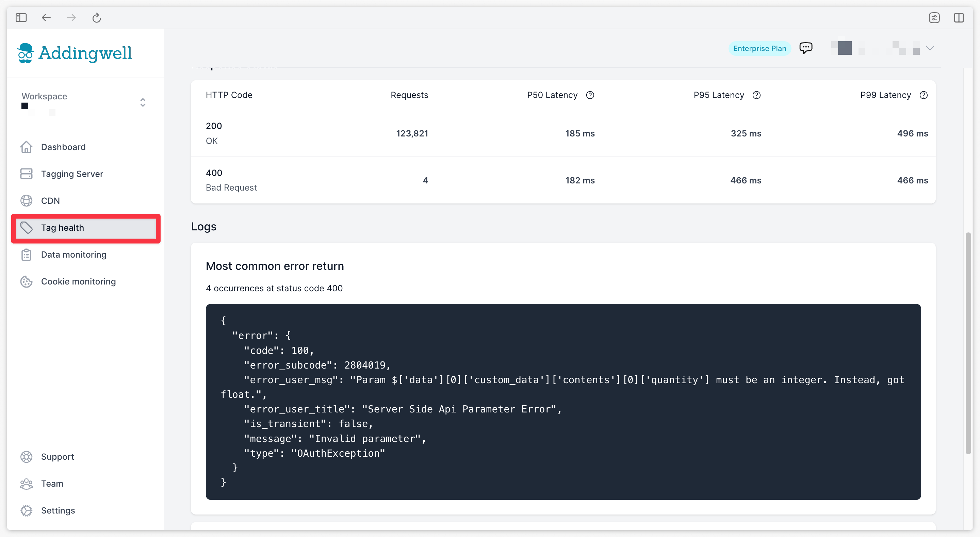Open the user profile dropdown menu
Screen dimensions: 980x537
click(x=930, y=48)
